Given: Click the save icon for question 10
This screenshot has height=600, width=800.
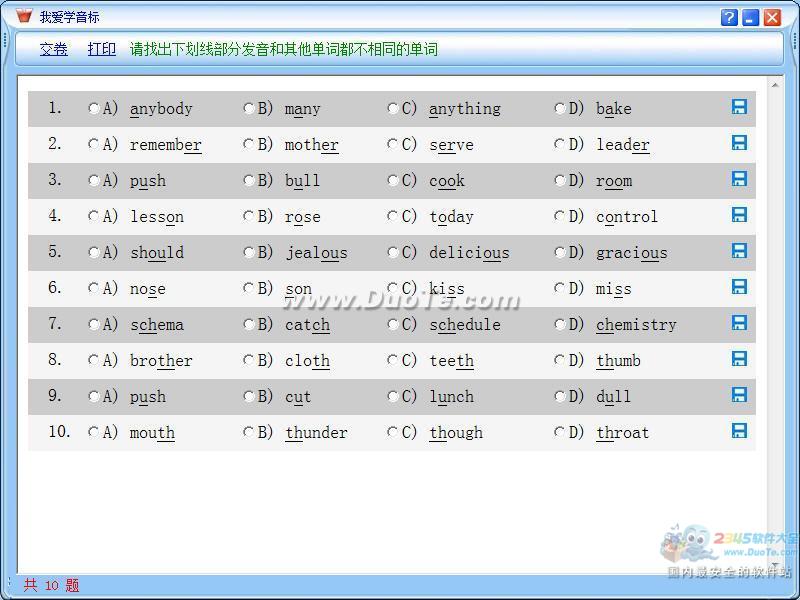Looking at the screenshot, I should click(x=739, y=430).
